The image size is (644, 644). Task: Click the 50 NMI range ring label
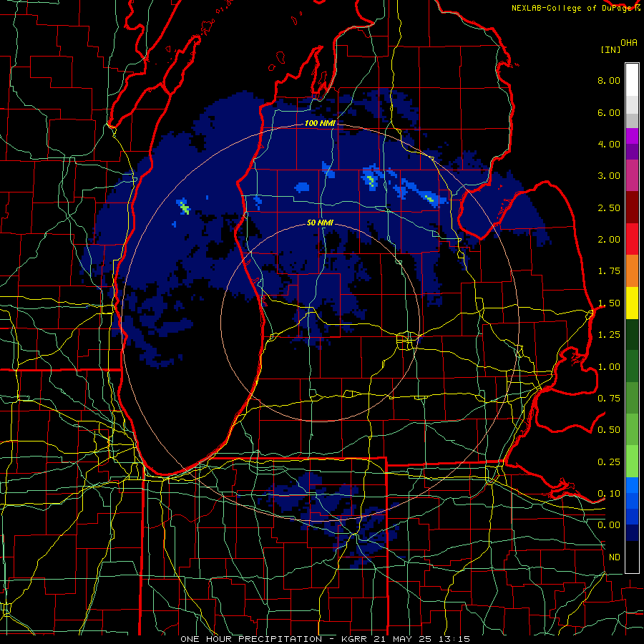pyautogui.click(x=320, y=223)
